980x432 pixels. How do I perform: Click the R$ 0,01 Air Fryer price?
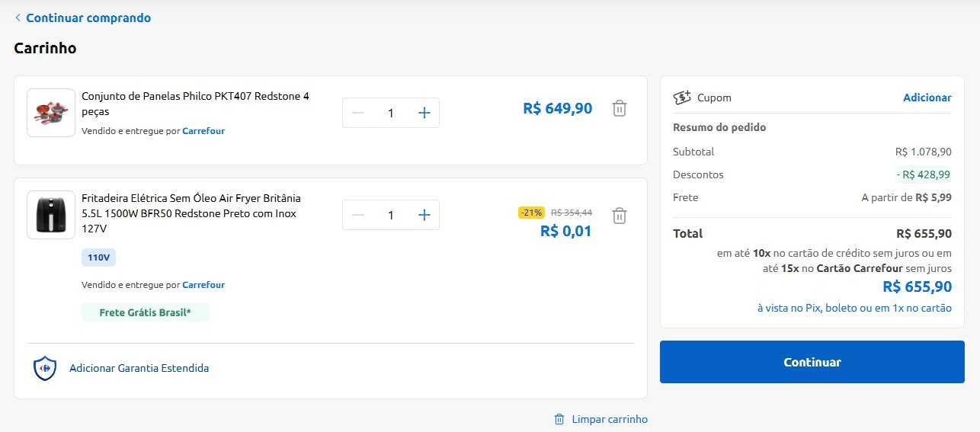[566, 231]
